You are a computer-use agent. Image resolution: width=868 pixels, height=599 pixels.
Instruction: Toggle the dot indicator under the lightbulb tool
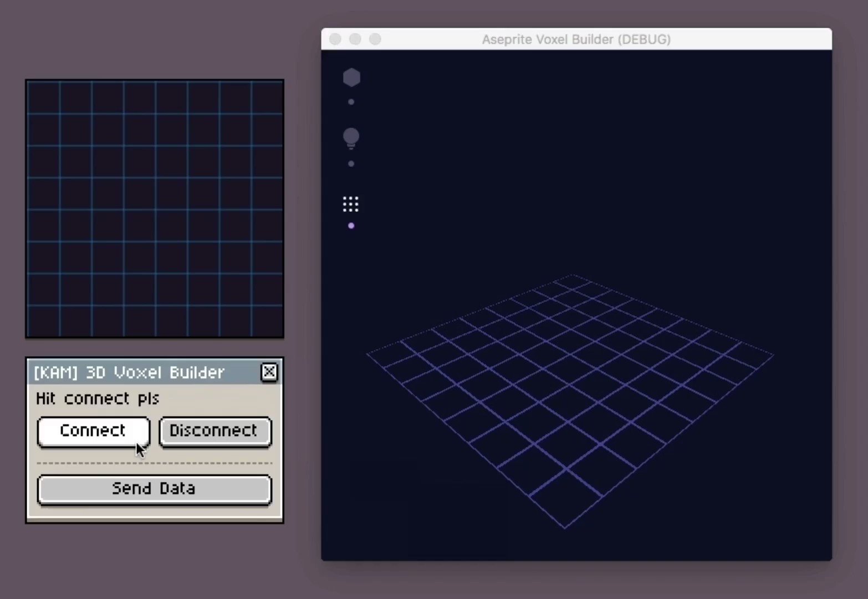[x=350, y=163]
